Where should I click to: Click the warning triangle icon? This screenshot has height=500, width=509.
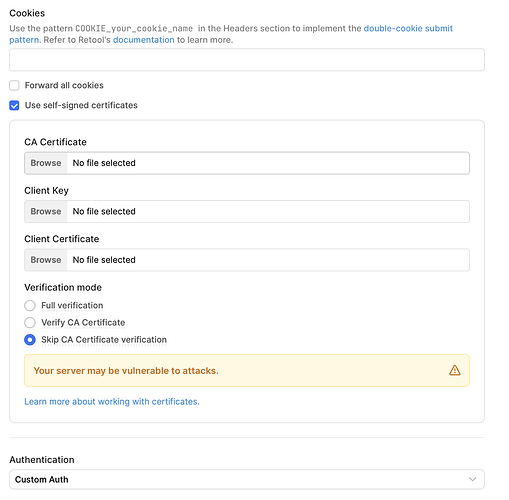point(455,370)
